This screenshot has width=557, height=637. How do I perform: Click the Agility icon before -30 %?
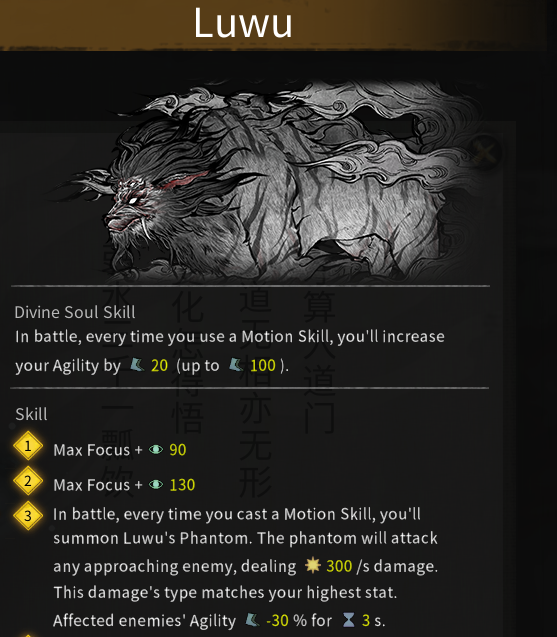252,620
